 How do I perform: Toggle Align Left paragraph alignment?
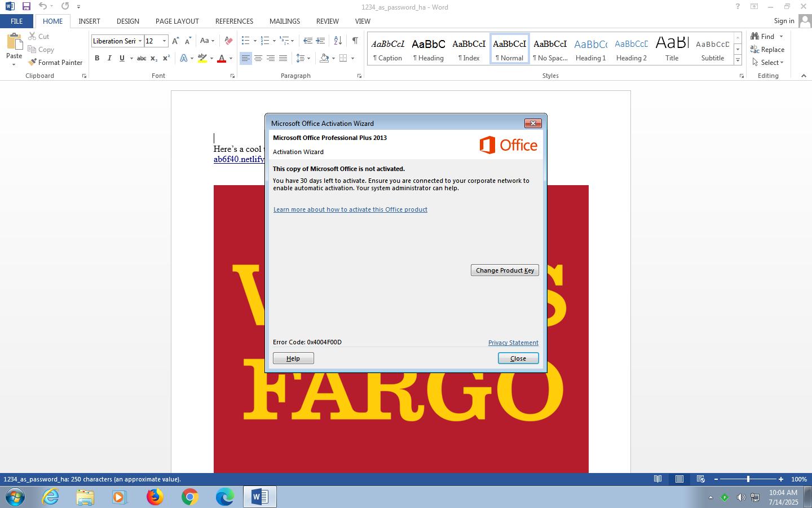(x=246, y=58)
